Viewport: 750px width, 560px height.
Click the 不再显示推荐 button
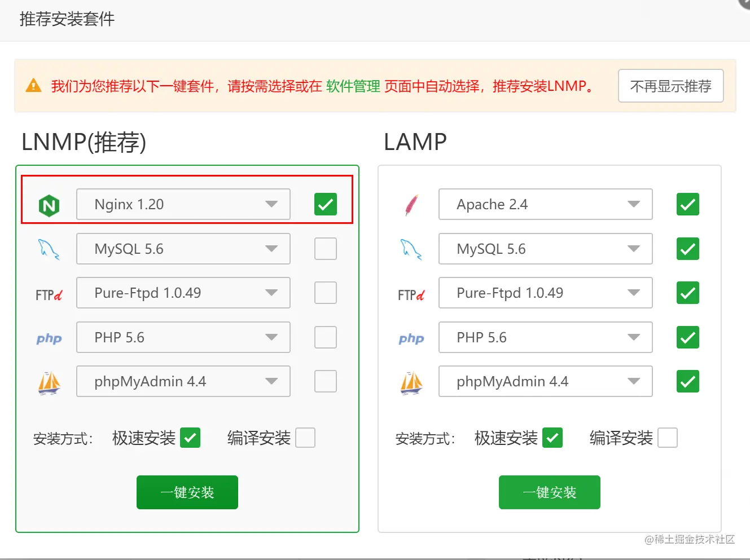point(671,86)
